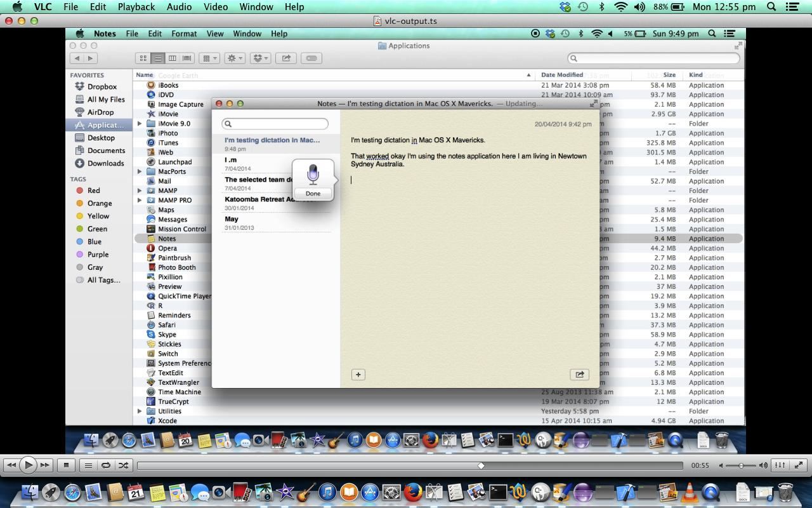Switch Finder to list view
This screenshot has width=812, height=508.
tap(157, 58)
